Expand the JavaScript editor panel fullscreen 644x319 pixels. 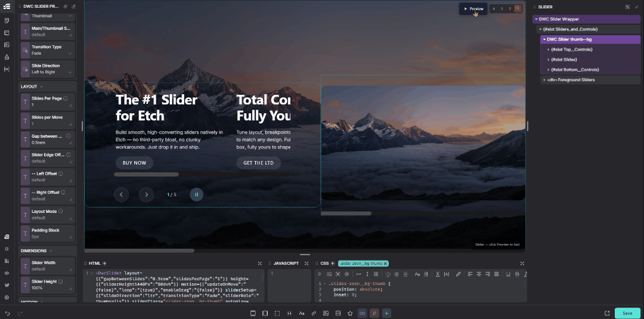tap(306, 263)
